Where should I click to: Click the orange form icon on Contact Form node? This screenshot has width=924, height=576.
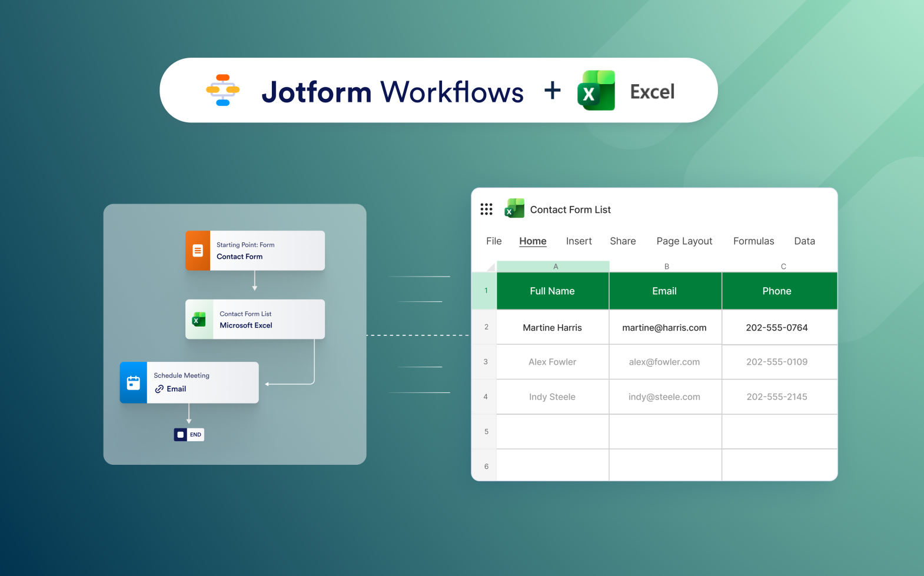(198, 251)
